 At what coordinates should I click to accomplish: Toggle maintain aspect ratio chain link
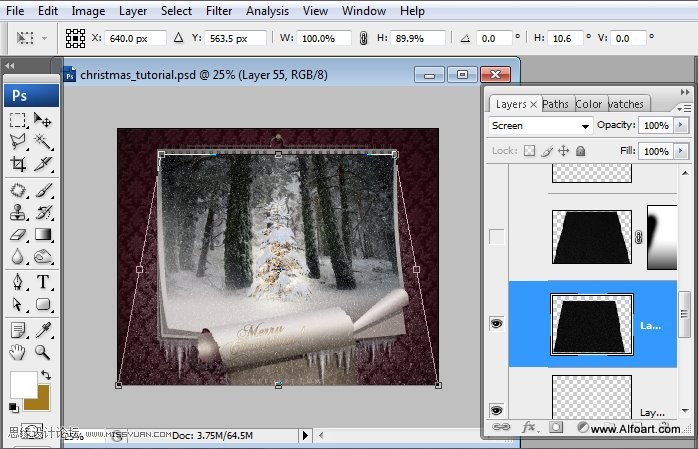tap(363, 38)
